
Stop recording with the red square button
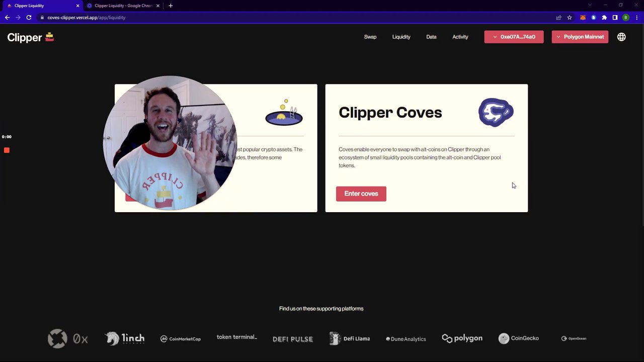[x=7, y=150]
